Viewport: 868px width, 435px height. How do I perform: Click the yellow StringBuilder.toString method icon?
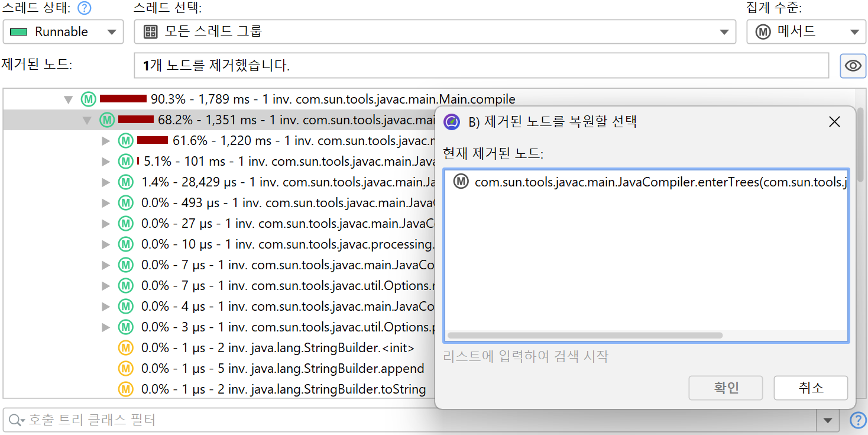tap(125, 389)
